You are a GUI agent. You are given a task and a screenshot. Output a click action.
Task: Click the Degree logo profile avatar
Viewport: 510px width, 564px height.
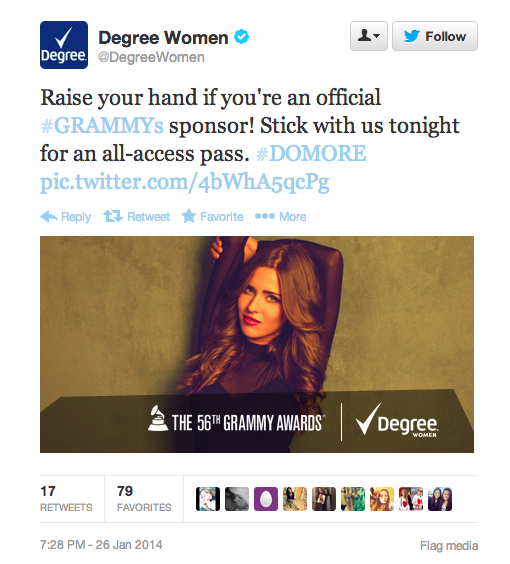(64, 45)
